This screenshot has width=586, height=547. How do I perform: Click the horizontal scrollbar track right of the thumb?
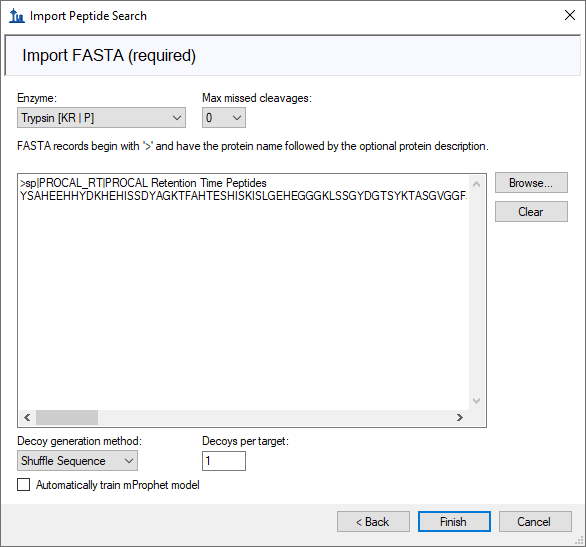coord(275,417)
